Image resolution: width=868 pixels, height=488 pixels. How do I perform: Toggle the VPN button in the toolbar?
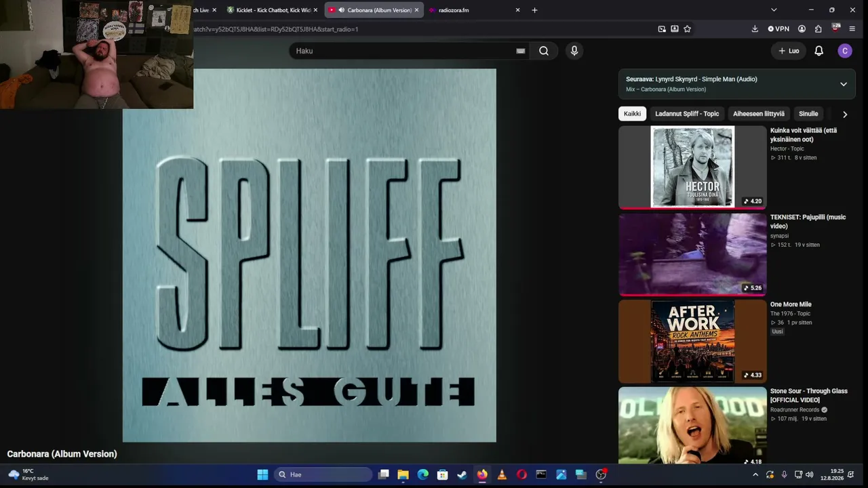pyautogui.click(x=778, y=29)
